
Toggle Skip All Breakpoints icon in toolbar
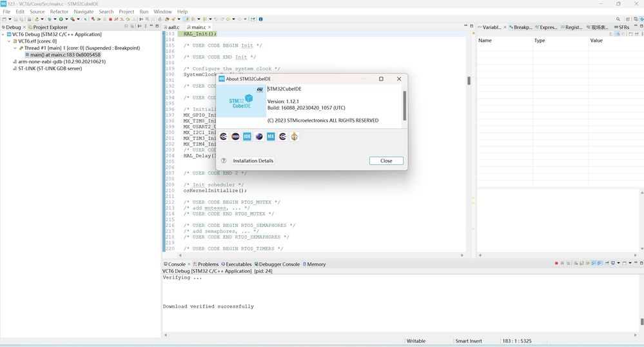tap(85, 19)
